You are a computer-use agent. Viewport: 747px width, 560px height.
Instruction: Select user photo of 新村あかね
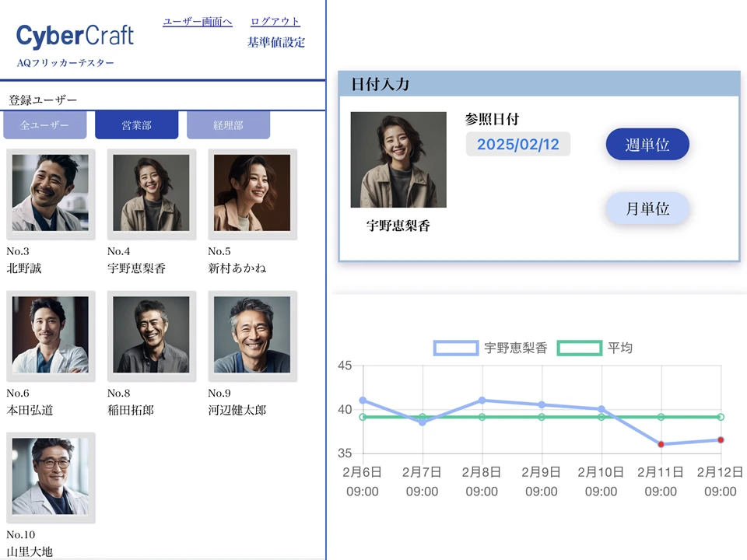[x=252, y=194]
